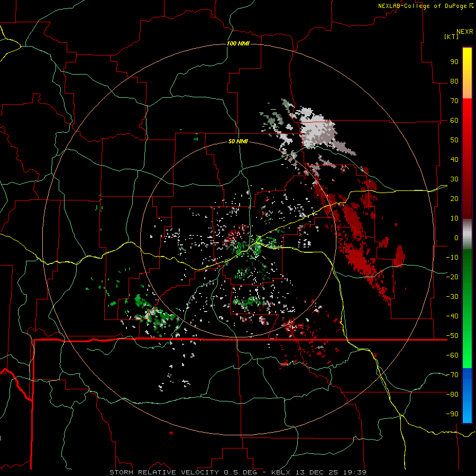Click the 10 value on velocity scale

point(454,218)
